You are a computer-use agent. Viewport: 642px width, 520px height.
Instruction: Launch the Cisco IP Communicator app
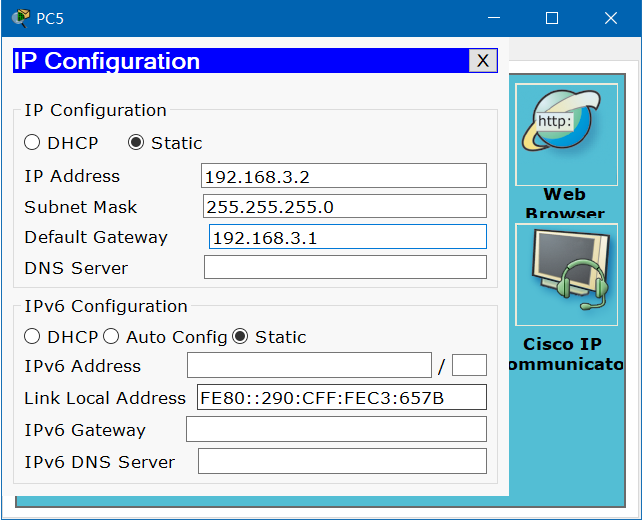566,275
